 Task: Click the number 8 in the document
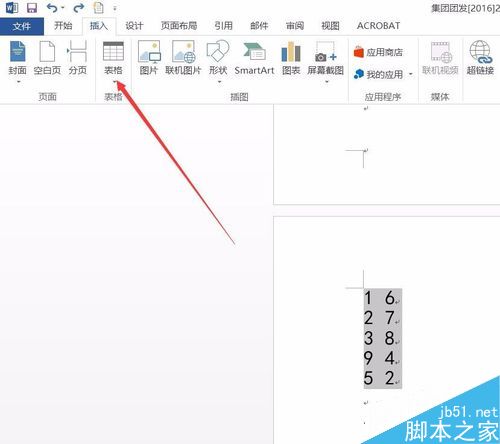pyautogui.click(x=390, y=338)
